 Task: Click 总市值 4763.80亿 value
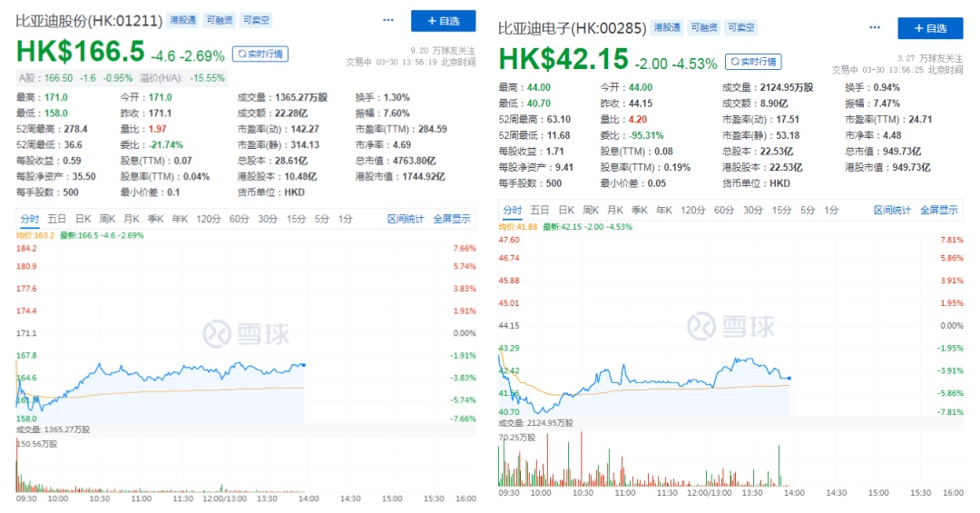[414, 161]
